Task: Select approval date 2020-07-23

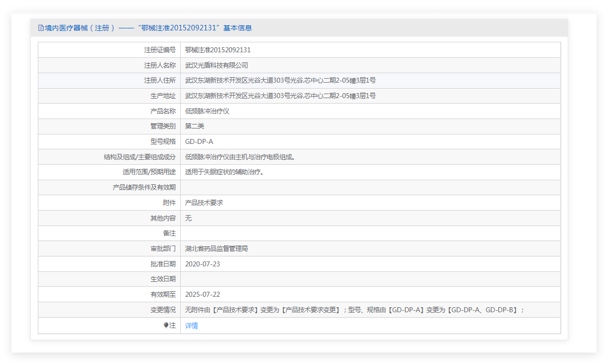Action: coord(203,264)
